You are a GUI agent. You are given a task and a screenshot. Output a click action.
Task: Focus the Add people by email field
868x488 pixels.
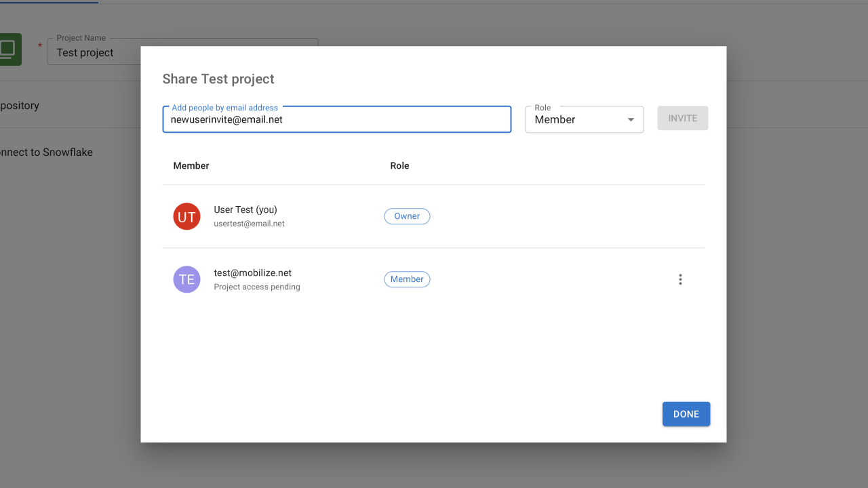(x=336, y=120)
